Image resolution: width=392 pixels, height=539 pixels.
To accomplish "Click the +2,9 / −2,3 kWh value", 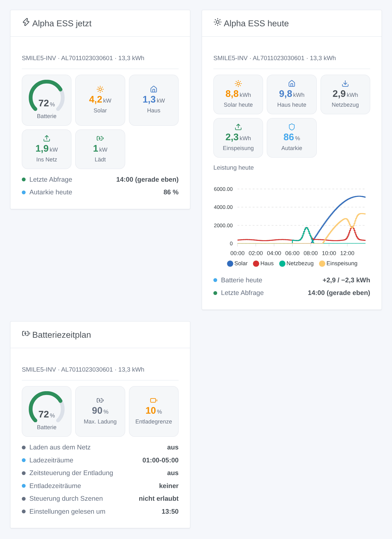I will click(346, 280).
